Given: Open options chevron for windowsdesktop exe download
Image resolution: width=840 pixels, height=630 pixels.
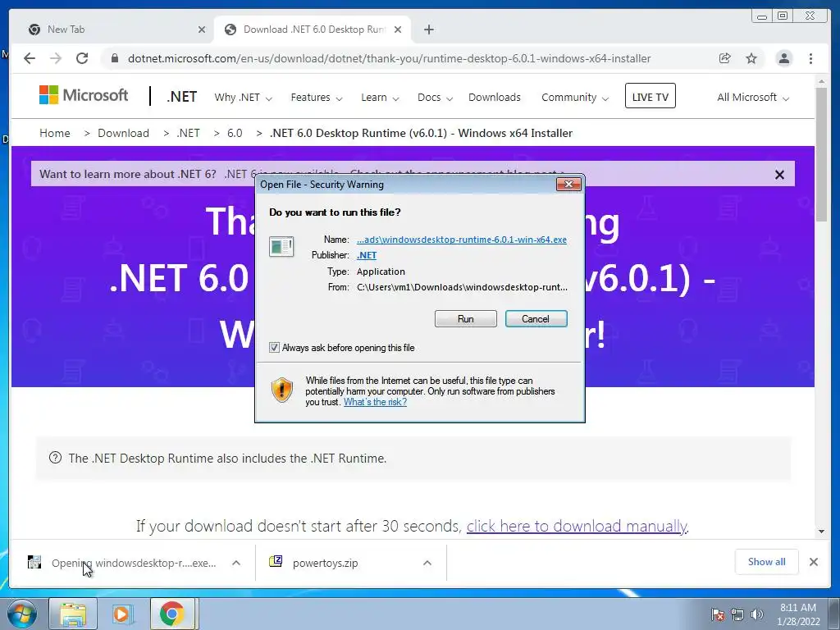Looking at the screenshot, I should pyautogui.click(x=236, y=563).
